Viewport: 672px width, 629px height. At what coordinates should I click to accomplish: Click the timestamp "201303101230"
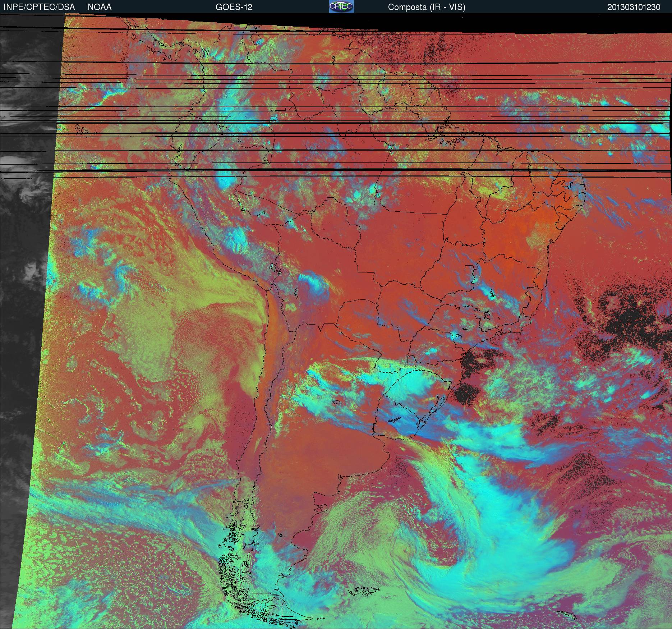tap(634, 7)
